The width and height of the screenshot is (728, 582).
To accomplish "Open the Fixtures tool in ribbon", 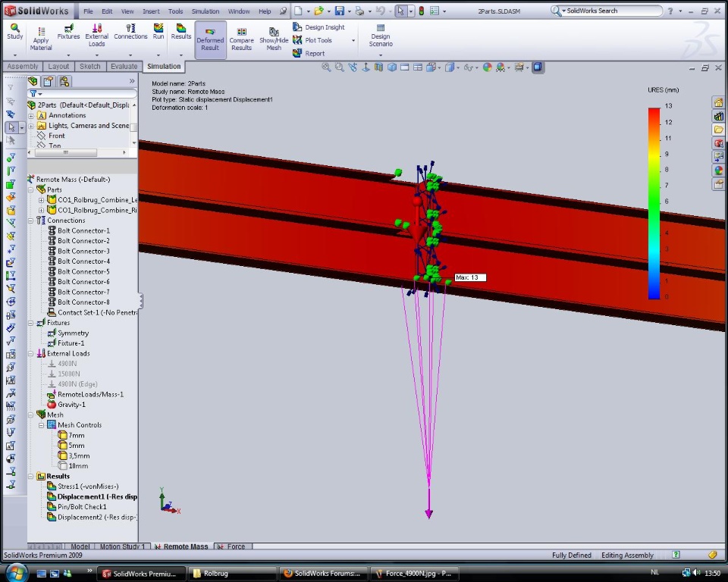I will pyautogui.click(x=68, y=30).
